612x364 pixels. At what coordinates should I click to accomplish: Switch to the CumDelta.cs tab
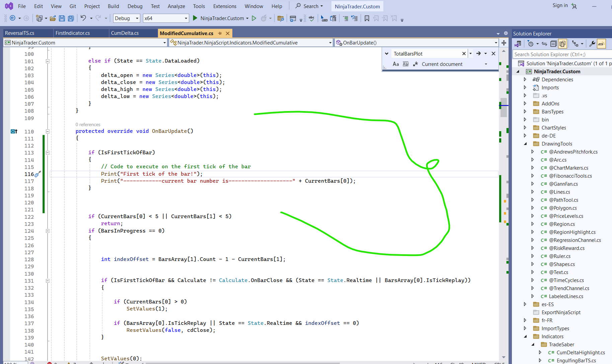(125, 33)
